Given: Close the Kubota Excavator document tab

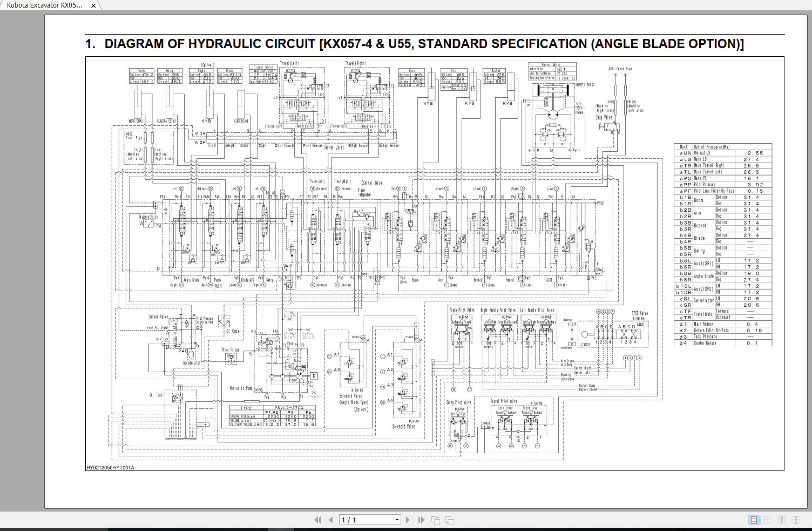Looking at the screenshot, I should tap(93, 5).
